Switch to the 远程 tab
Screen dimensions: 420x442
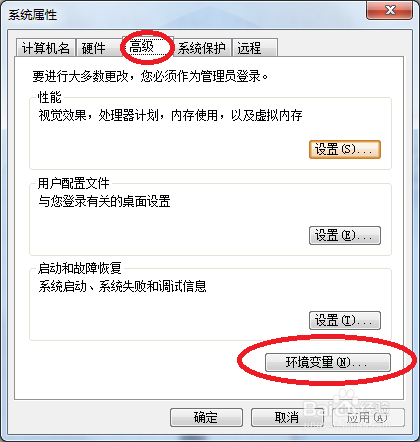pos(254,48)
